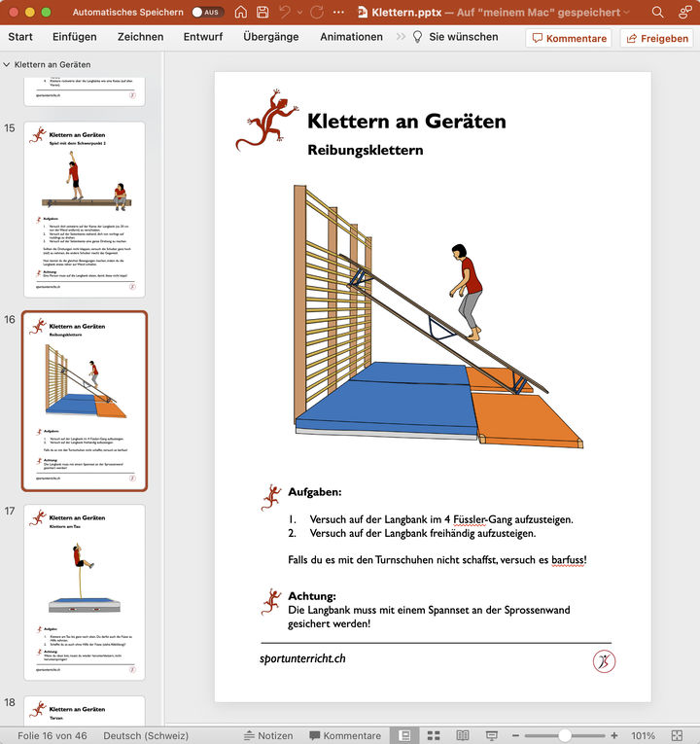
Task: Switch to Slide Sorter view icon
Action: (434, 736)
